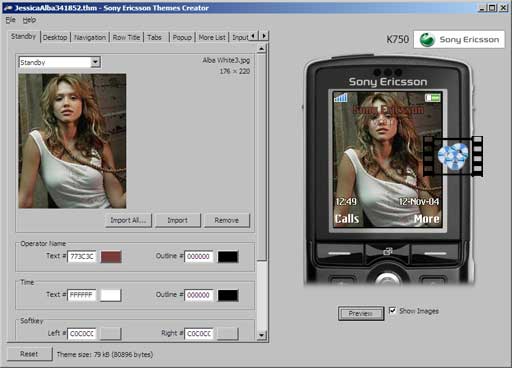This screenshot has width=512, height=368.
Task: Click the Preview button
Action: 361,313
